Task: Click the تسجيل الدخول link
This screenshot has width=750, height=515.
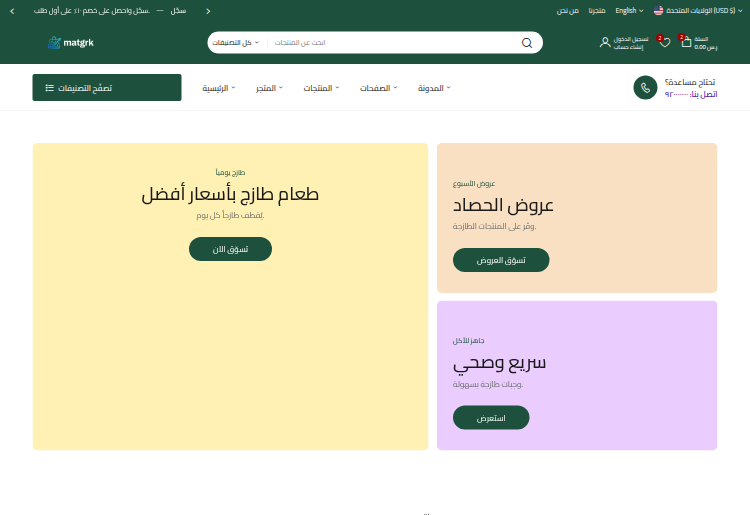Action: tap(631, 39)
